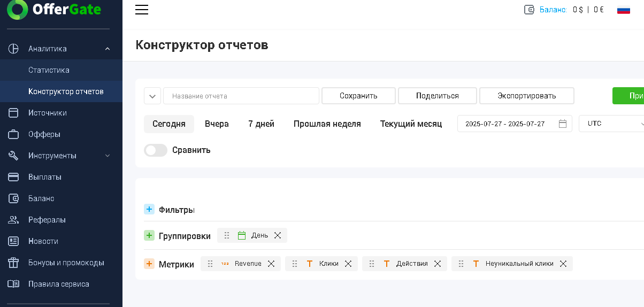
Task: Open the saved reports dropdown arrow
Action: click(152, 96)
